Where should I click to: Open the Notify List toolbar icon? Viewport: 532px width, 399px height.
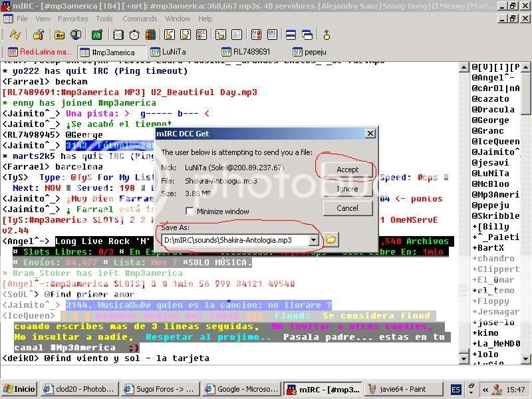[x=256, y=35]
